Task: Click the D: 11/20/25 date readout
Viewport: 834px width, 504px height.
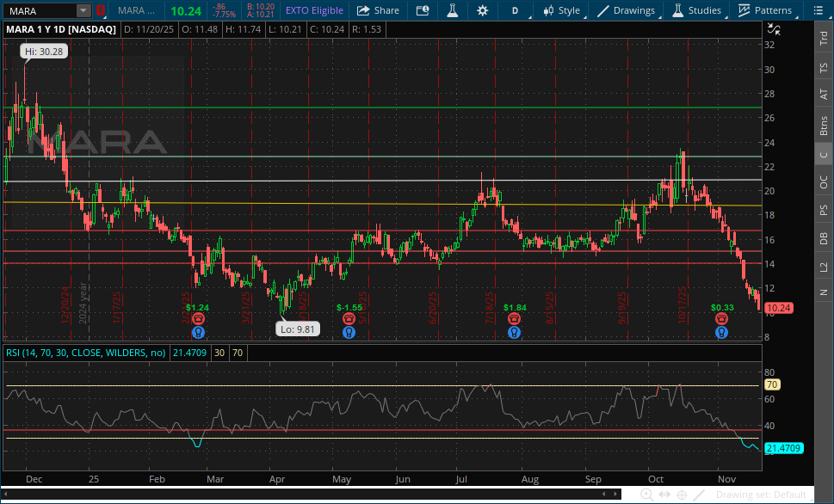Action: pyautogui.click(x=149, y=30)
